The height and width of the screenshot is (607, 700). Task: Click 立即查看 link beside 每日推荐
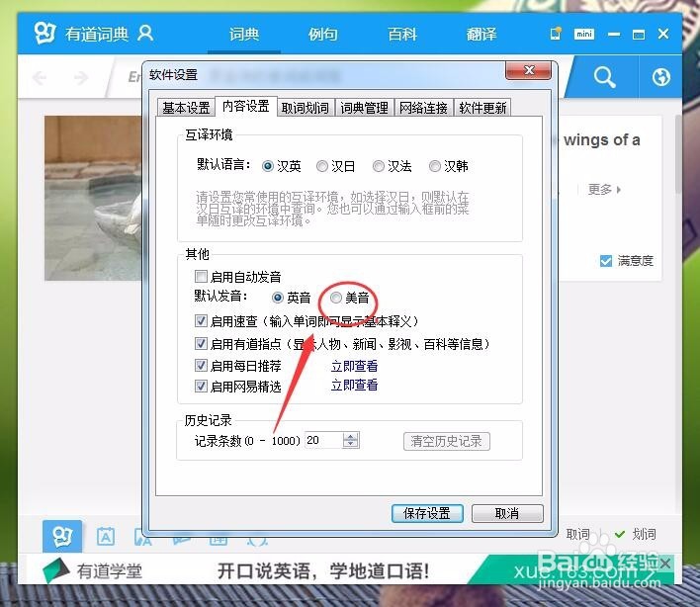pos(355,366)
